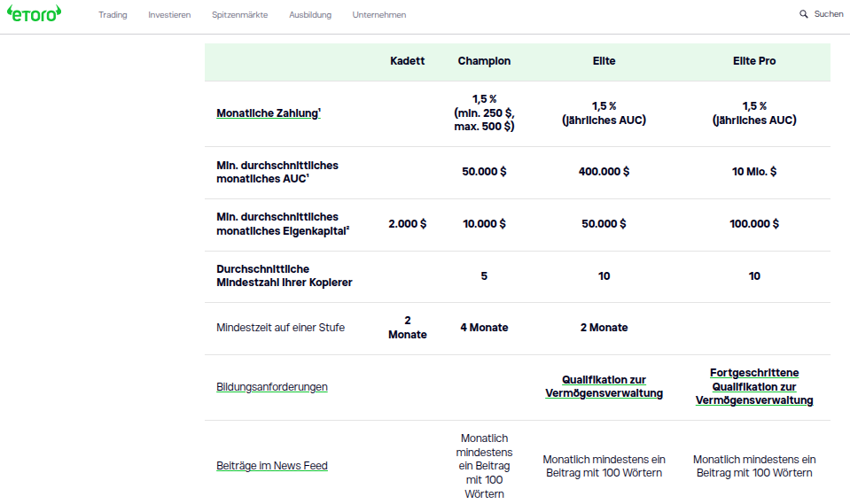
Task: Open Qualifikation zur Vermögensverwaltung link in Elite column
Action: (604, 386)
